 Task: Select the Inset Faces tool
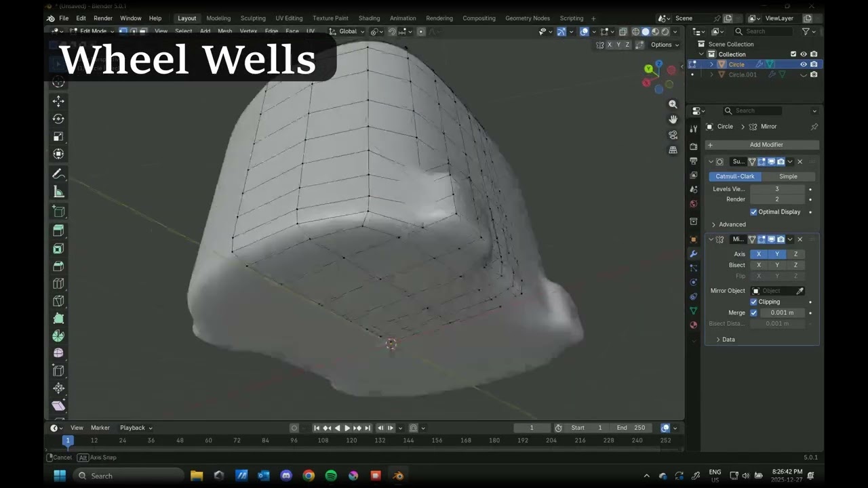point(58,249)
